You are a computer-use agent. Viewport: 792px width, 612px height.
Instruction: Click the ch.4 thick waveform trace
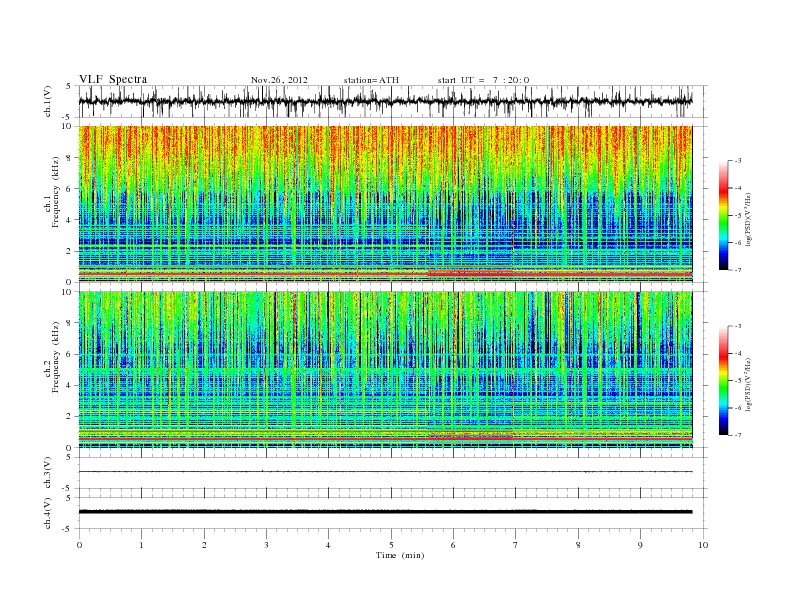(x=385, y=512)
